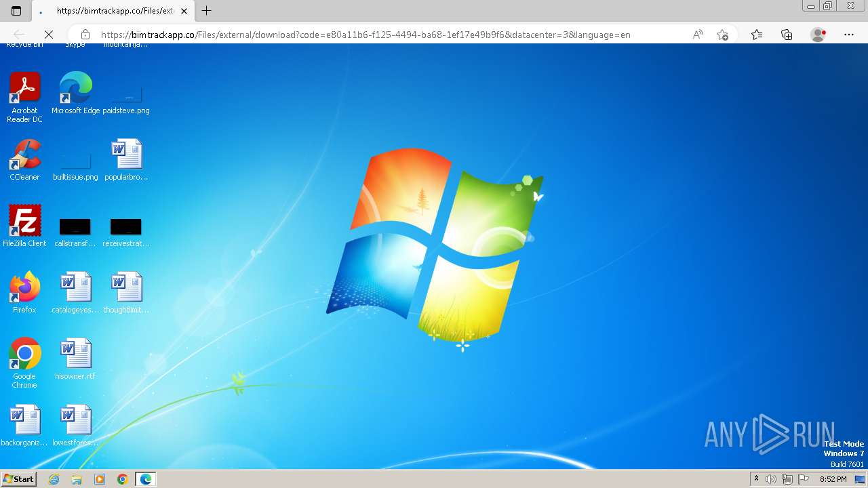Stop loading the page
Screen dimensions: 868x488
(49, 34)
